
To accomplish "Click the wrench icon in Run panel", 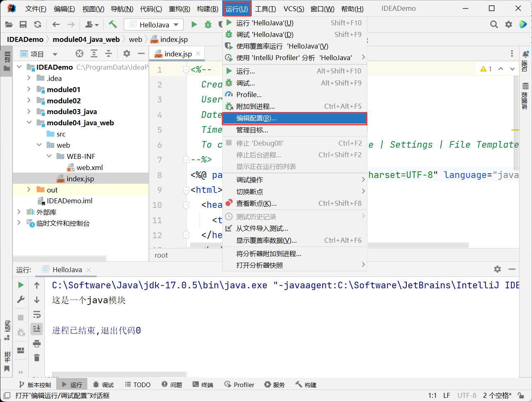I will [x=21, y=300].
